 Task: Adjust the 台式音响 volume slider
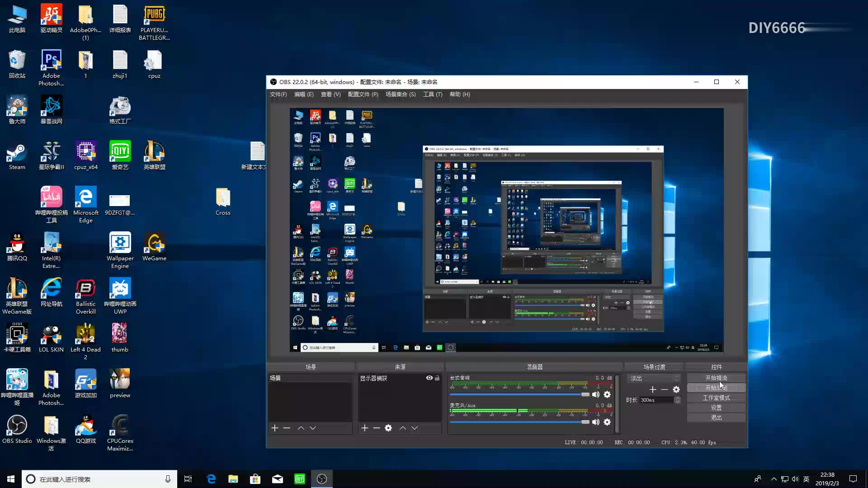coord(519,394)
